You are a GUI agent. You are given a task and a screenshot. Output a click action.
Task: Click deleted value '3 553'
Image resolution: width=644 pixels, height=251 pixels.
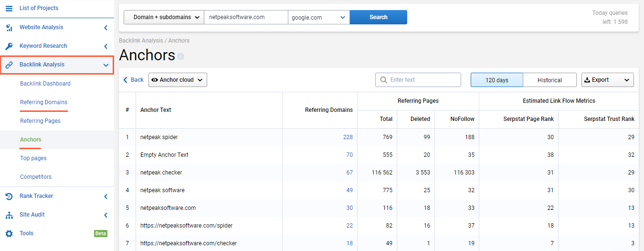[422, 173]
